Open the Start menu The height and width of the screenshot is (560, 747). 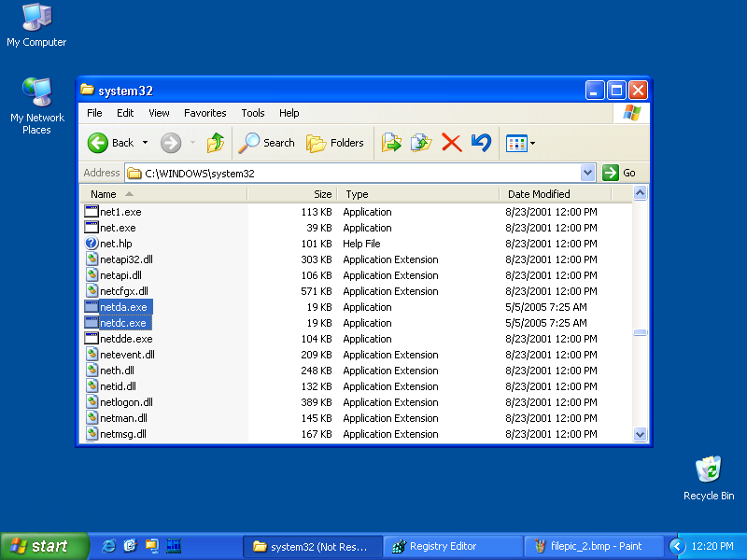pos(44,546)
